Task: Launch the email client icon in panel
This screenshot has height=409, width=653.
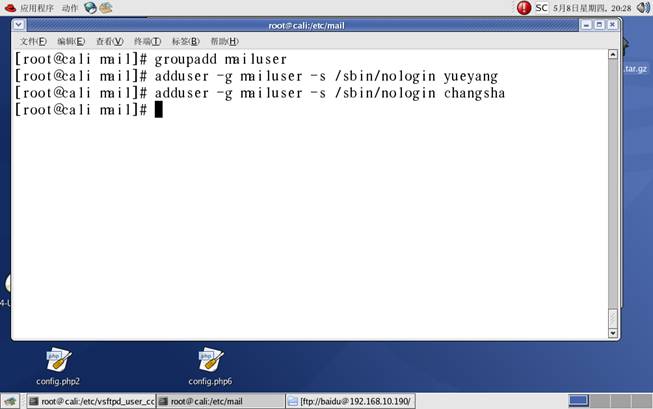Action: click(x=106, y=7)
